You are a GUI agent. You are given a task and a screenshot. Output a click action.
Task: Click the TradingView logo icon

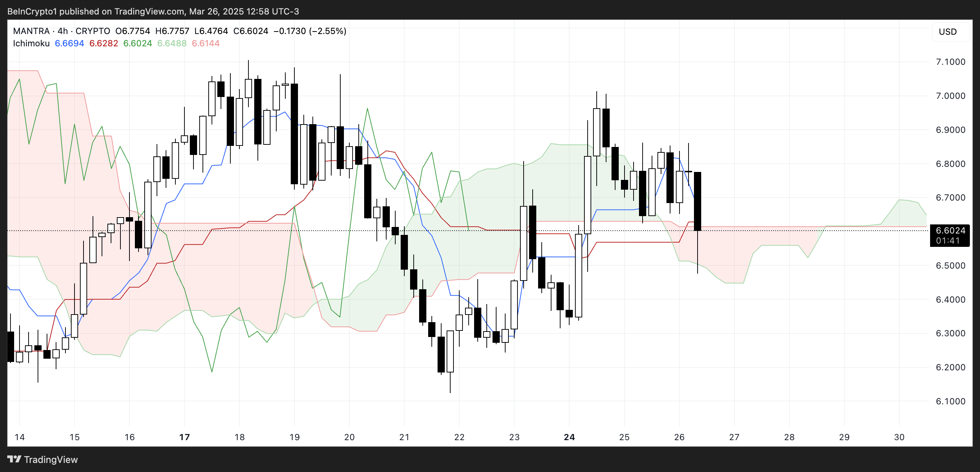coord(14,459)
